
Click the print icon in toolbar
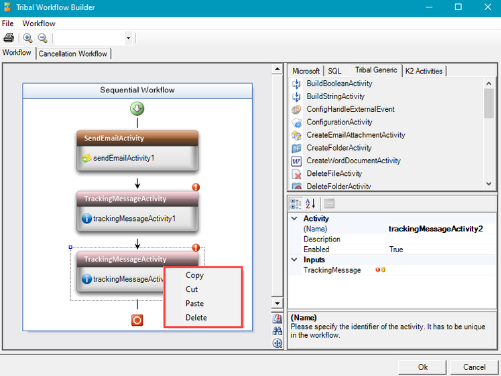coord(9,38)
